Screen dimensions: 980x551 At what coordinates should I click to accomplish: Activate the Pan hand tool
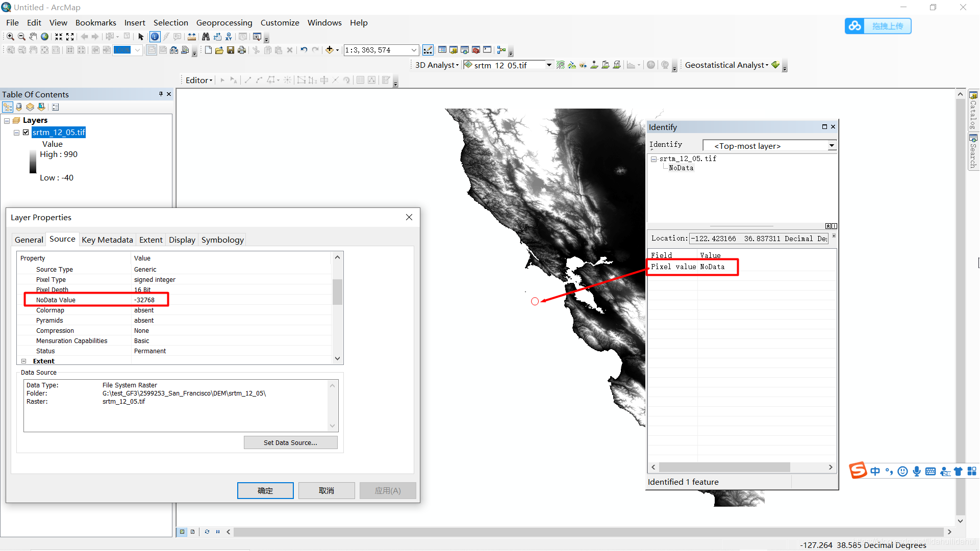coord(33,37)
